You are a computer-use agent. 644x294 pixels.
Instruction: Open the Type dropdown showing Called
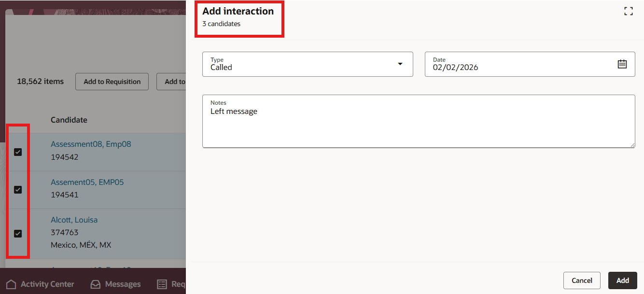308,64
